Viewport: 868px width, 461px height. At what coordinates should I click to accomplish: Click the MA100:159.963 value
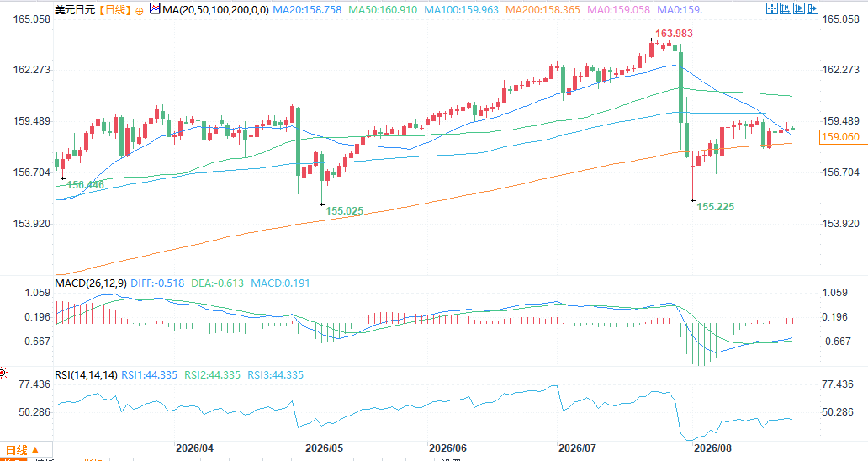(461, 10)
